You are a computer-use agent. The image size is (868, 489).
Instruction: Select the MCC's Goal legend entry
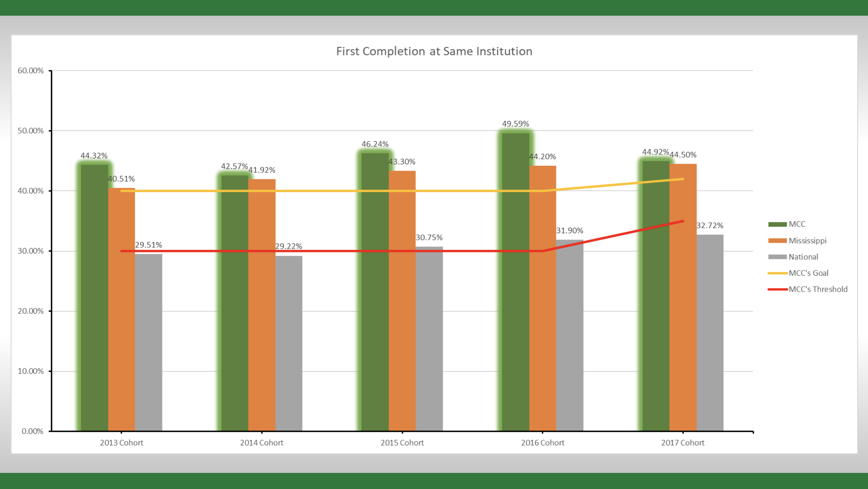pos(808,273)
